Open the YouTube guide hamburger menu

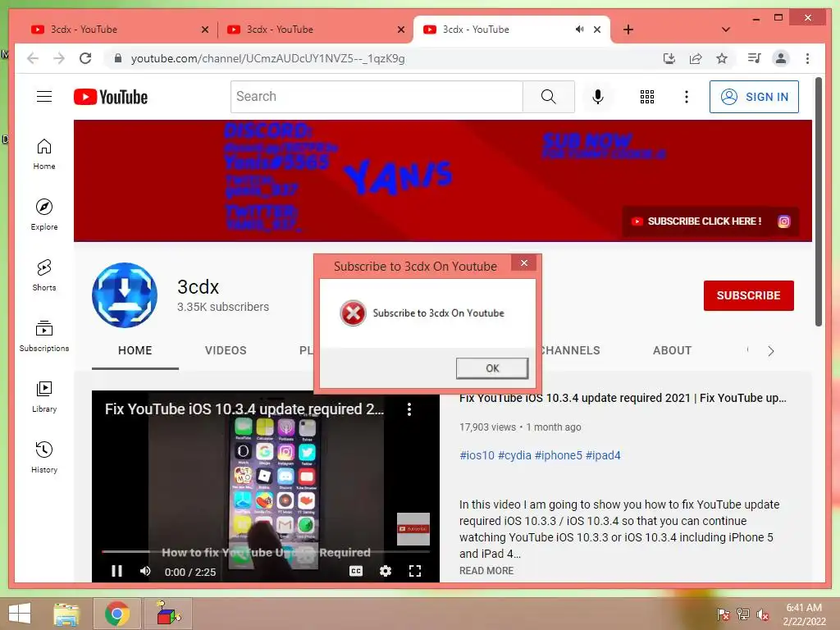click(x=44, y=97)
